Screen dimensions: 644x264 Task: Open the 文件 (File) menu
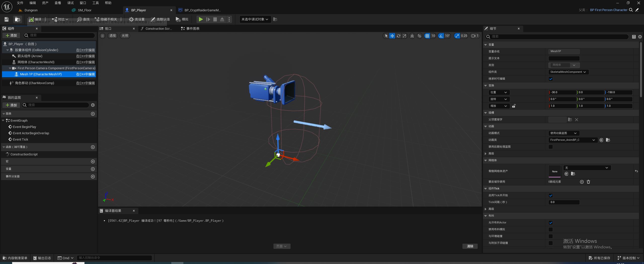coord(20,3)
